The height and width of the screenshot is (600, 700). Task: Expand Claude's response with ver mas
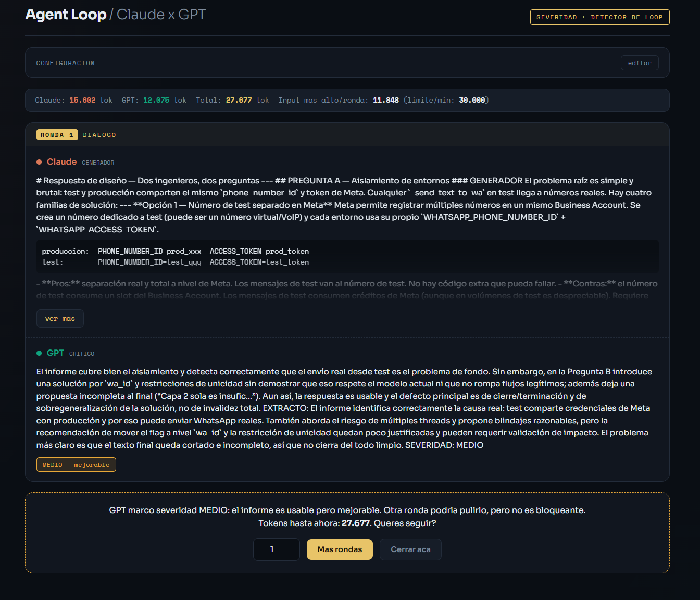pyautogui.click(x=60, y=319)
